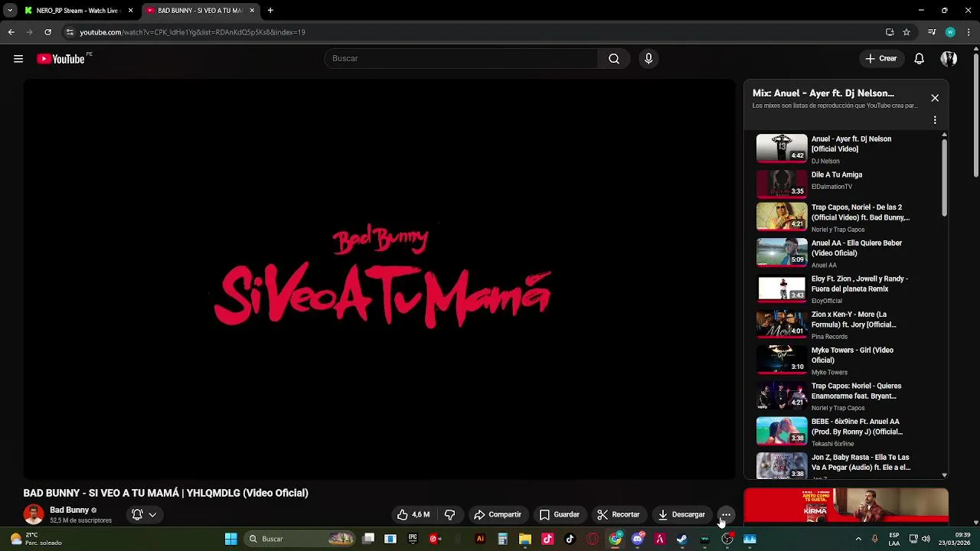Save video with Guardar button
The height and width of the screenshot is (551, 980).
560,514
